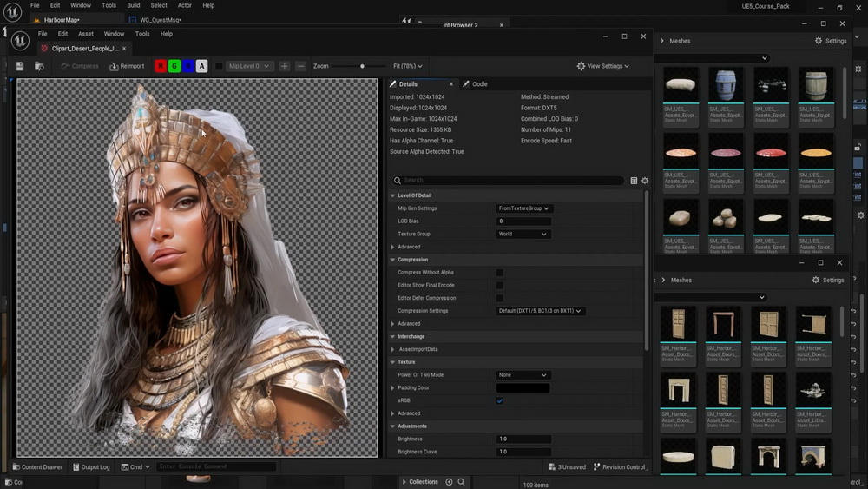This screenshot has width=868, height=489.
Task: Click the LOD Bias value field
Action: 523,221
